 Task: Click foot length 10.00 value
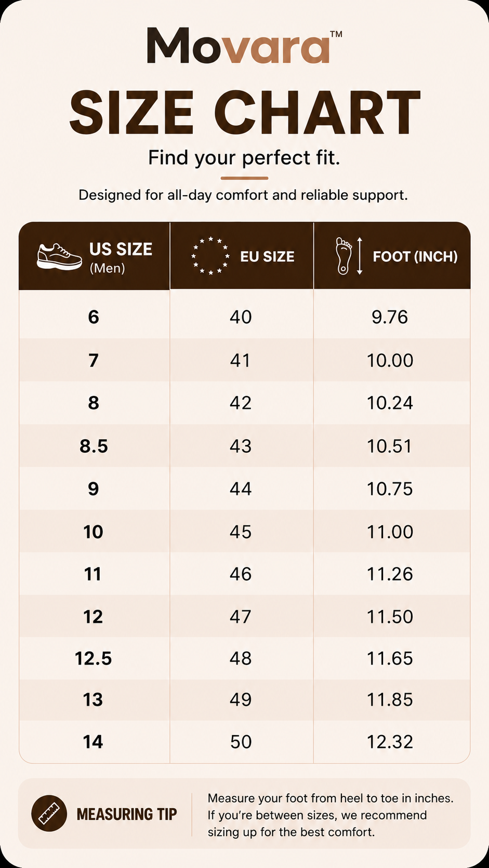coord(390,360)
